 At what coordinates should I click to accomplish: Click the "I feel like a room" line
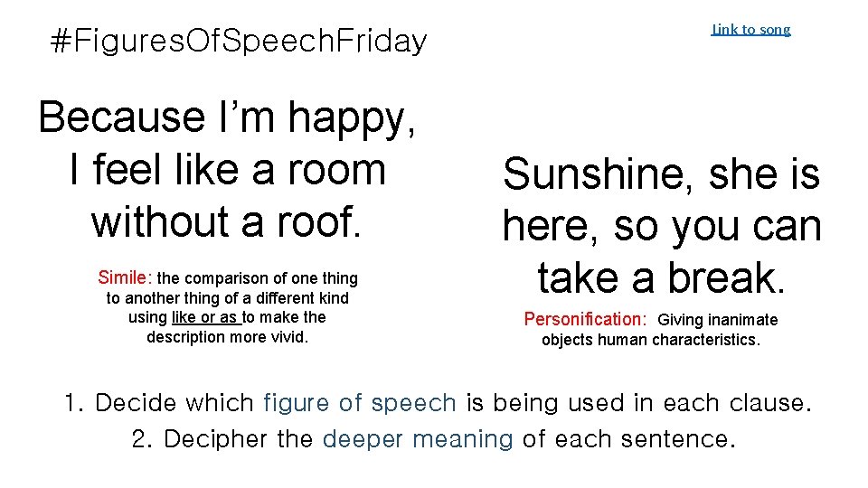[x=227, y=170]
